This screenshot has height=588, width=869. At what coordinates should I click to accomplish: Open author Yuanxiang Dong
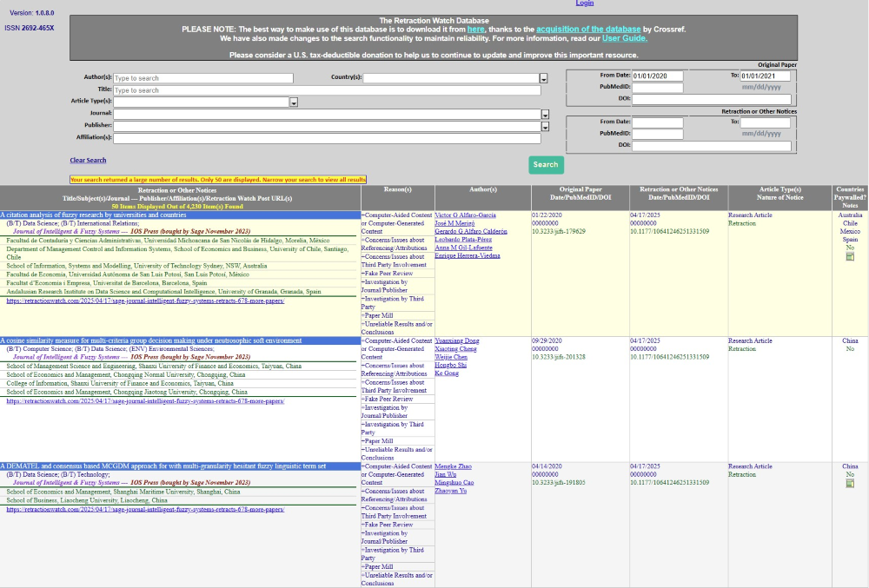(457, 340)
